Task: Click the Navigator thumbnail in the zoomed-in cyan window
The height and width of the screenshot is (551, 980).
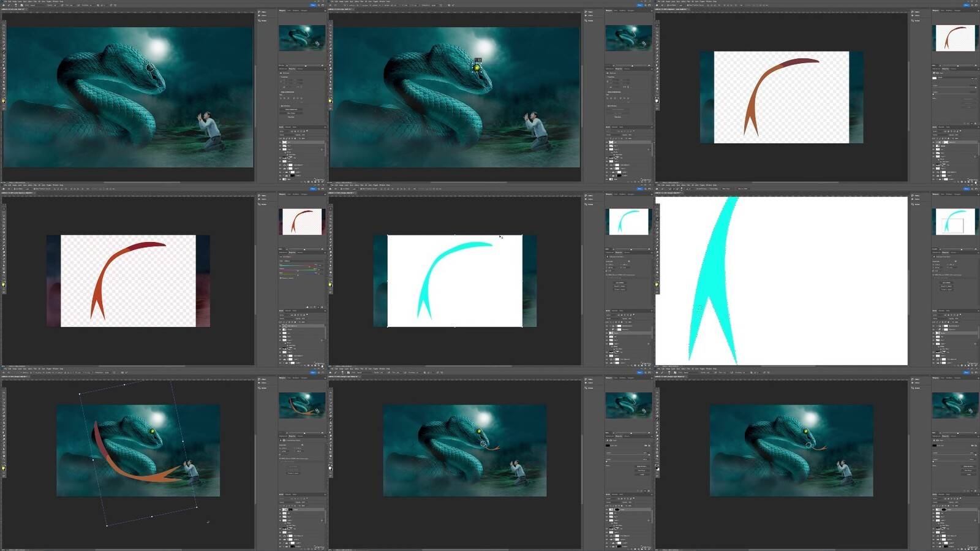Action: pyautogui.click(x=954, y=221)
